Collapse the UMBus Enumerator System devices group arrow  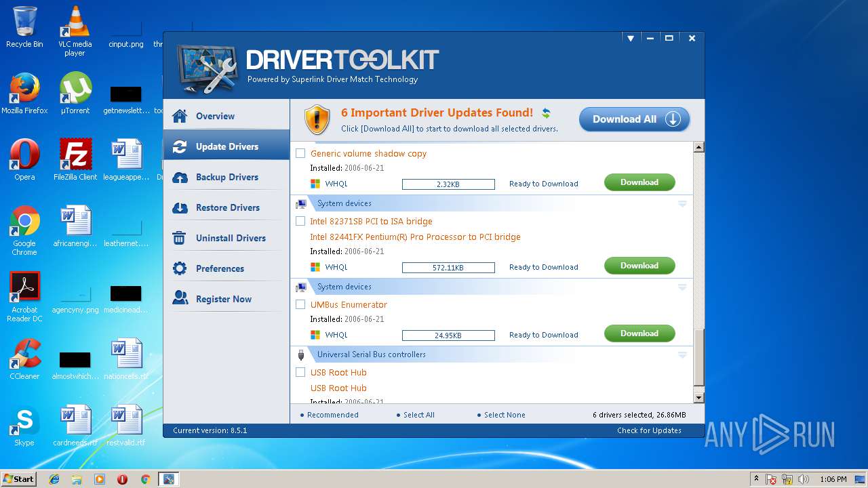point(682,287)
